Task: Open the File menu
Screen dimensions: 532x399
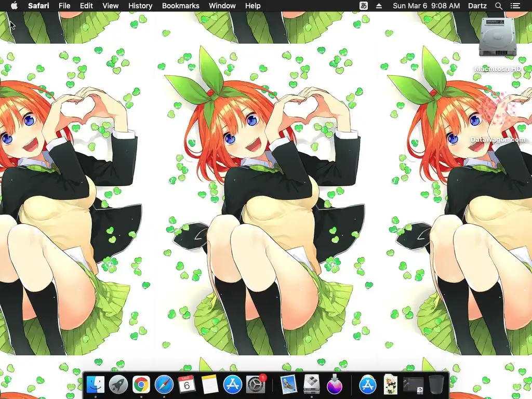Action: point(64,6)
